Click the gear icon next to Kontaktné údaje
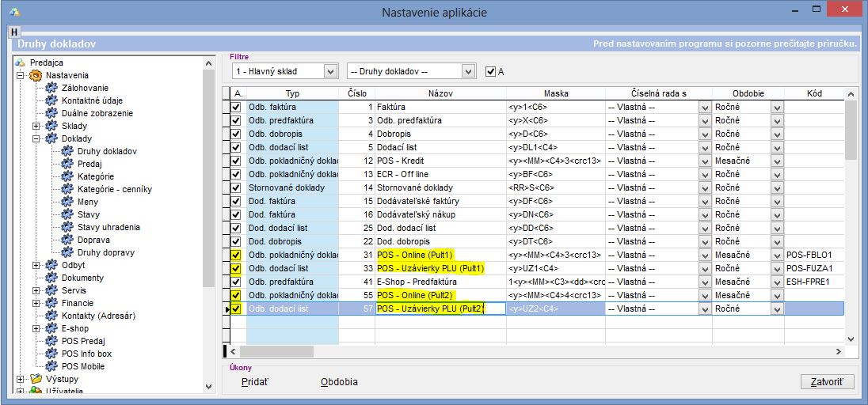Viewport: 868px width, 405px height. pos(51,100)
